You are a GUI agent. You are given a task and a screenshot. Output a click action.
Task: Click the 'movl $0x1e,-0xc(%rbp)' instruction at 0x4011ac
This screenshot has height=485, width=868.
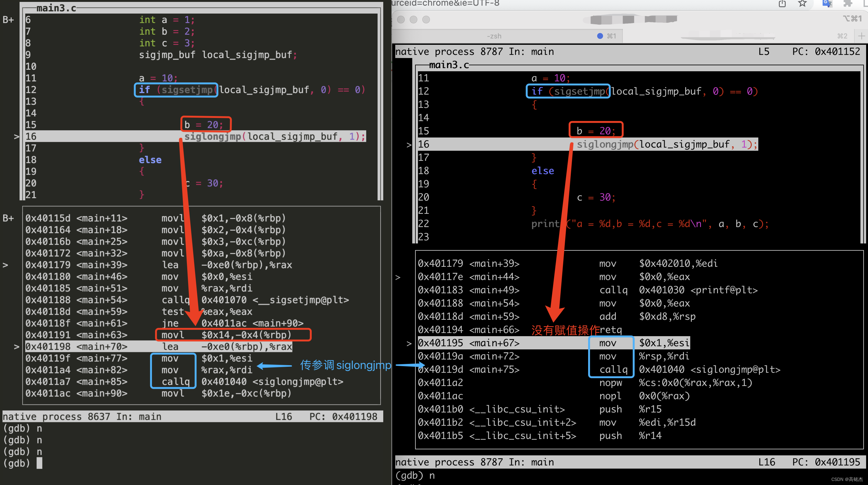(226, 393)
